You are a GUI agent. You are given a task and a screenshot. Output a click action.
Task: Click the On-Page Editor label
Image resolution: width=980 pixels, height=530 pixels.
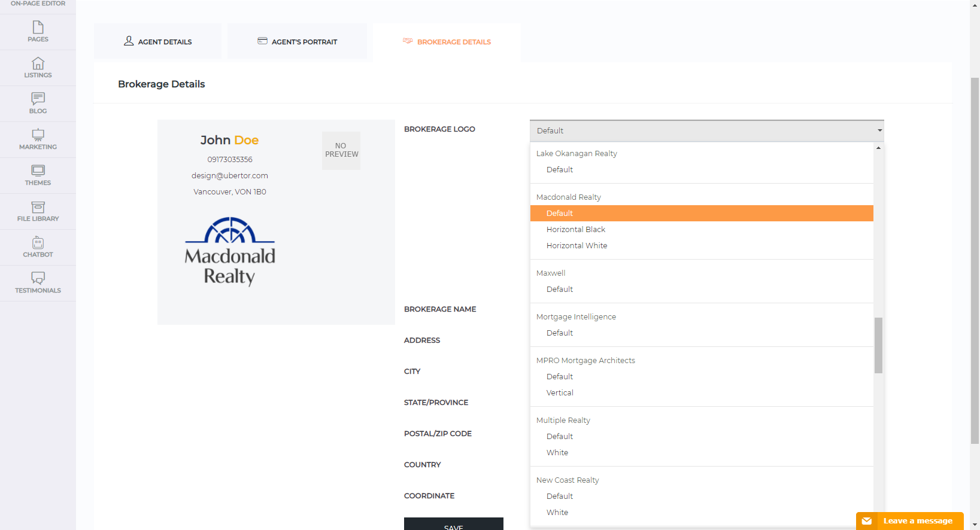click(38, 4)
